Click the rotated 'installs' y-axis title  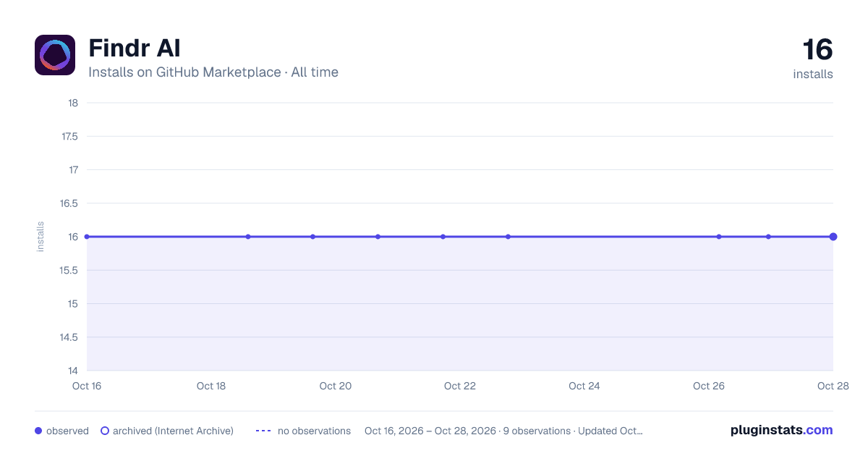pyautogui.click(x=41, y=237)
